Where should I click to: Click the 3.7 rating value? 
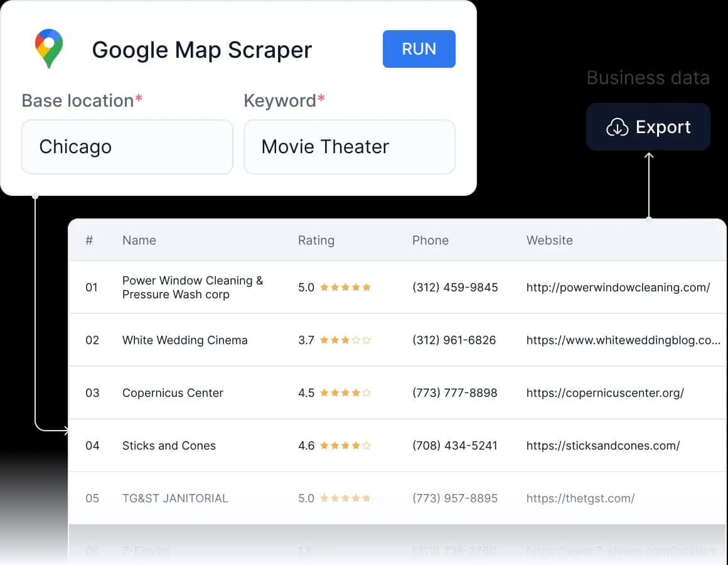(306, 340)
